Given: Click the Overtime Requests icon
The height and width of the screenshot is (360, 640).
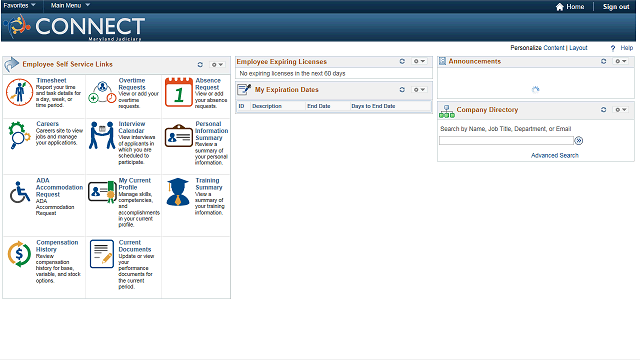Looking at the screenshot, I should tap(102, 92).
